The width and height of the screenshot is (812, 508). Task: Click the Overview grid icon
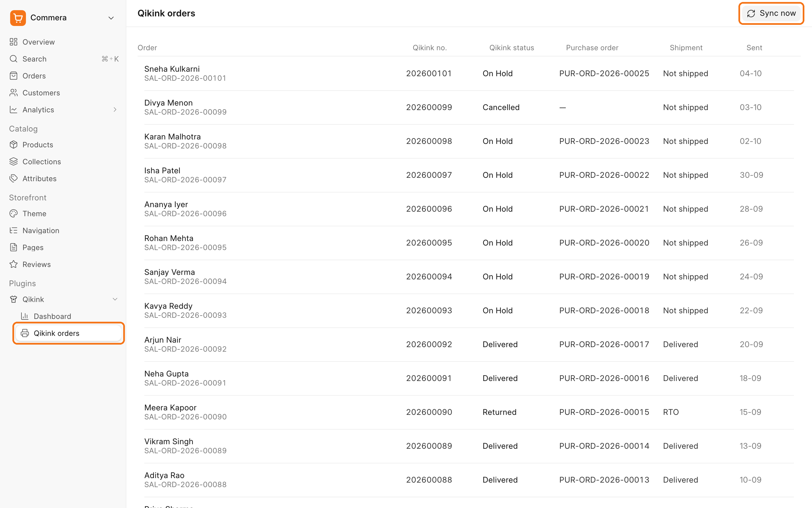[x=14, y=42]
